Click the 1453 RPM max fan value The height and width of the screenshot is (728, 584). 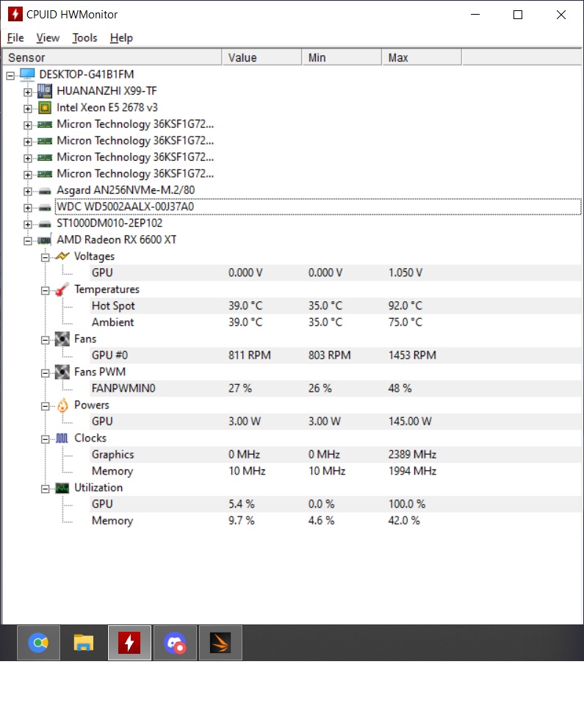(412, 355)
